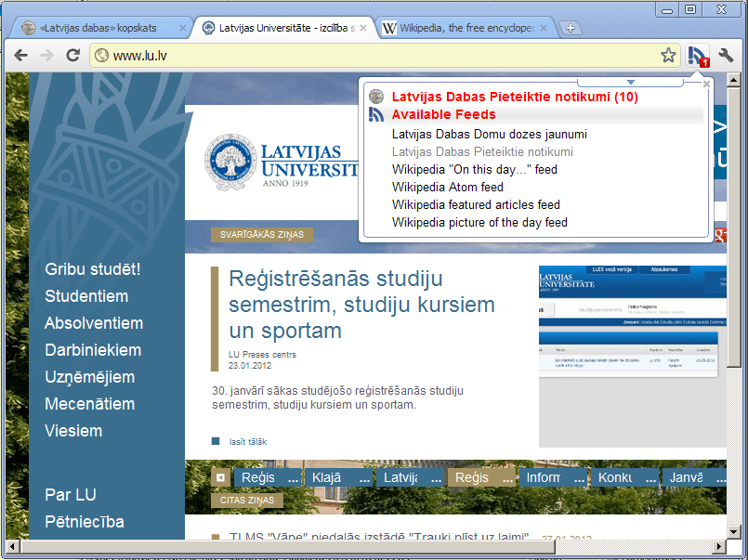Select the highlighted Reģis... news tab
Viewport: 748px width, 560px height.
click(482, 477)
